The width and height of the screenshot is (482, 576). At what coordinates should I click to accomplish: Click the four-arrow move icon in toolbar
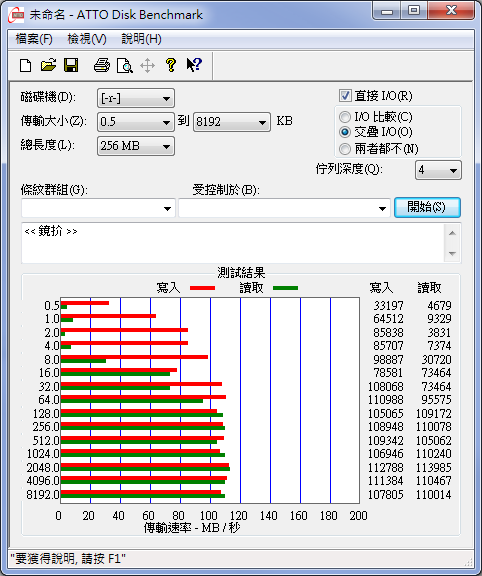[147, 66]
